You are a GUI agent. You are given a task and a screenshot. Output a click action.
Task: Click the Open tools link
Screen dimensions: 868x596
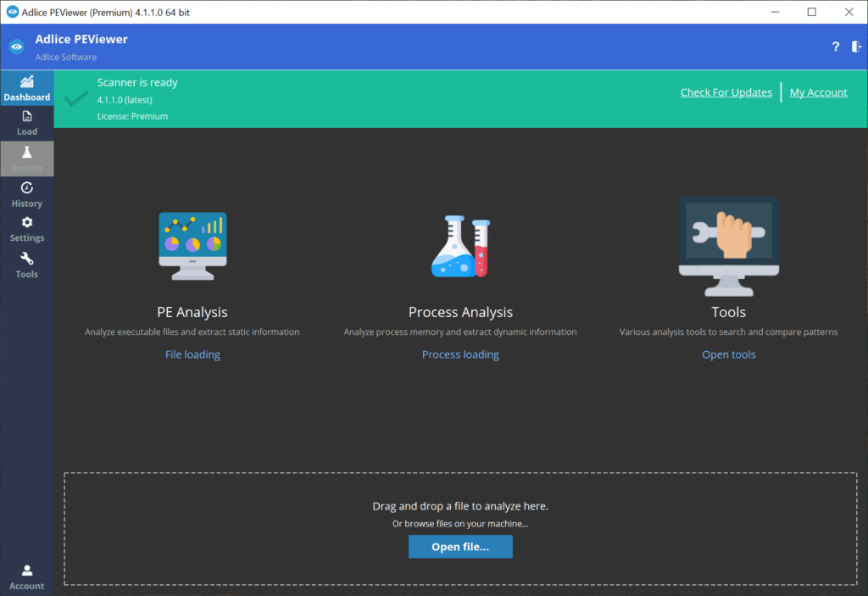[728, 354]
